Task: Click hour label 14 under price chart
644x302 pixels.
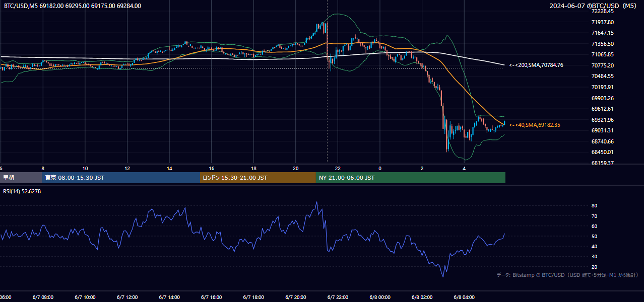Action: [170, 168]
